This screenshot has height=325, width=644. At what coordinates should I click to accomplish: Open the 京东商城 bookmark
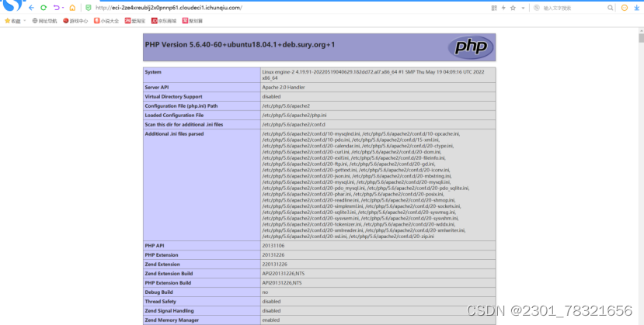pos(163,20)
